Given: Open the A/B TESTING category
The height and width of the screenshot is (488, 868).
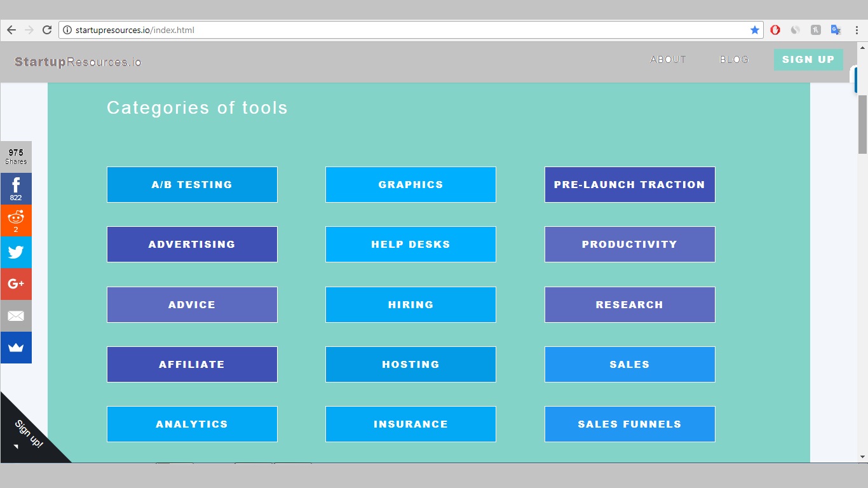Looking at the screenshot, I should tap(192, 185).
